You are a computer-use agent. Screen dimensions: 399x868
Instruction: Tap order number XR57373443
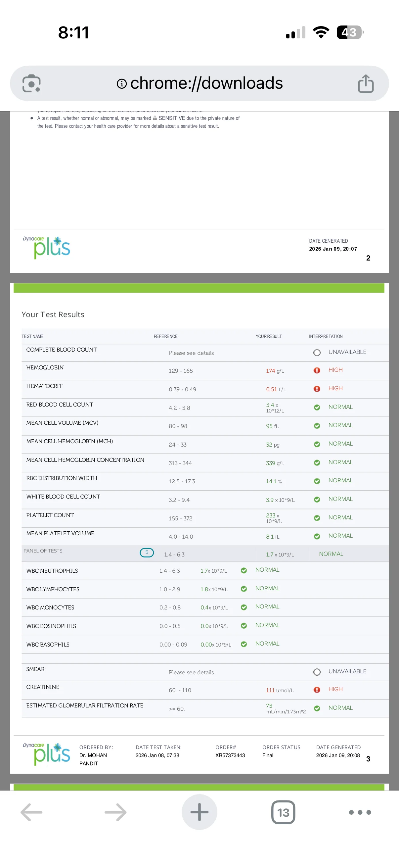pyautogui.click(x=230, y=755)
